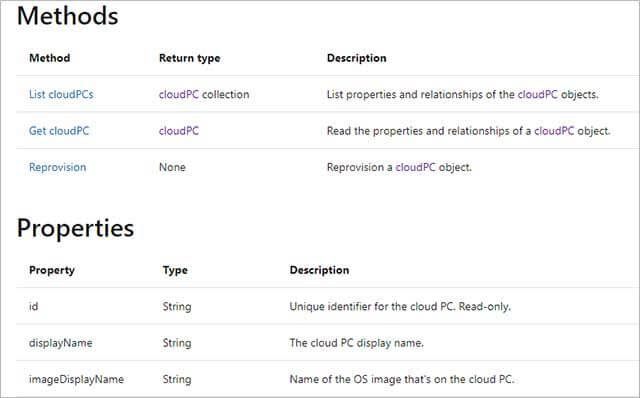Viewport: 640px width, 398px height.
Task: Open the Reprovision method link
Action: pyautogui.click(x=58, y=167)
